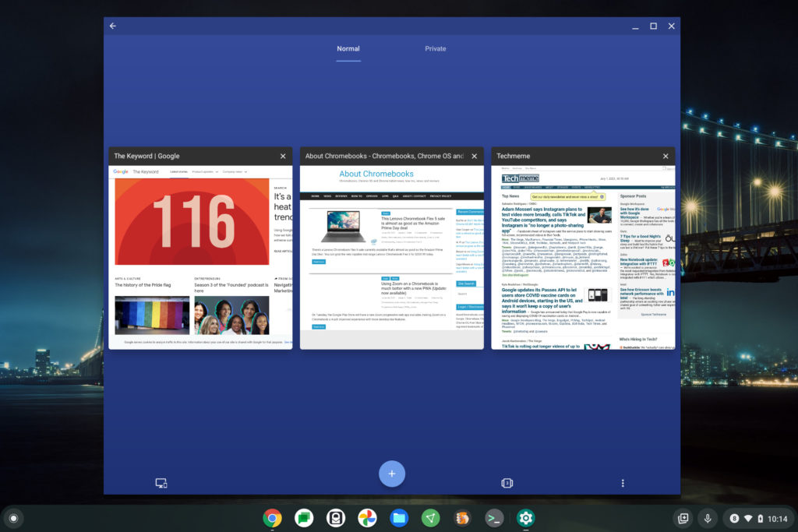The width and height of the screenshot is (798, 532).
Task: Close the Techmeme tab card
Action: (666, 156)
